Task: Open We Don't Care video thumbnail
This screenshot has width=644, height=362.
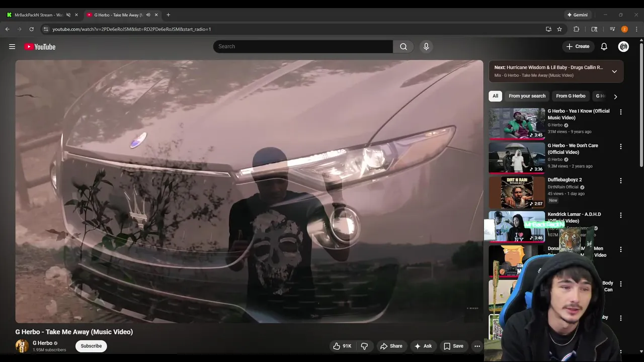Action: 517,158
